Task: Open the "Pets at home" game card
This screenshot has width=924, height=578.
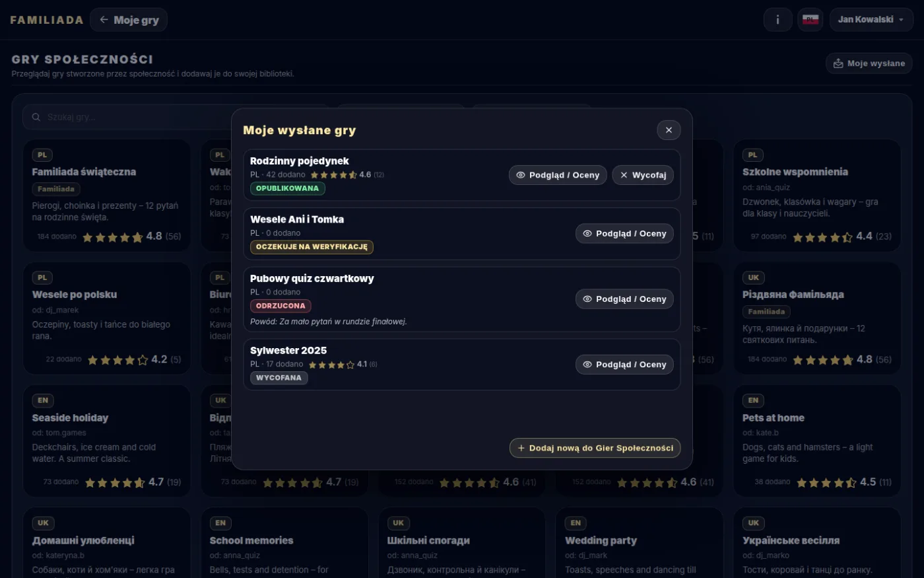Action: 817,441
